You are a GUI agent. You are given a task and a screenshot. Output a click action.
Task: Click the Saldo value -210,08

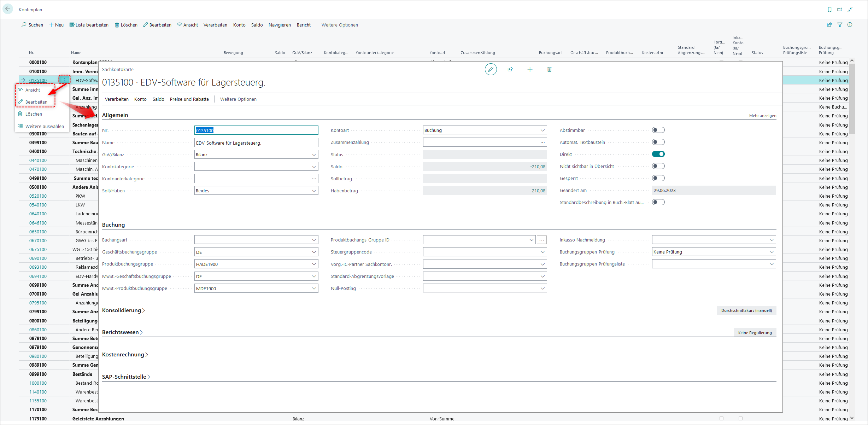click(x=538, y=167)
